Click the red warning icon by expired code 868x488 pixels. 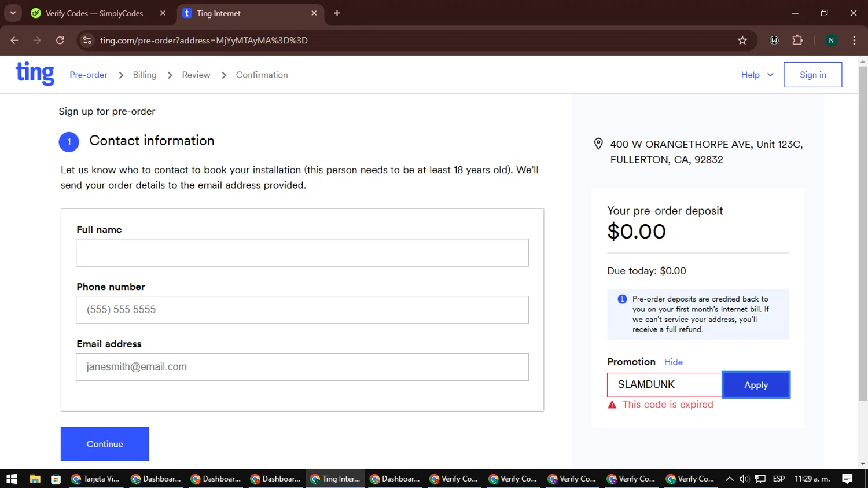[612, 405]
